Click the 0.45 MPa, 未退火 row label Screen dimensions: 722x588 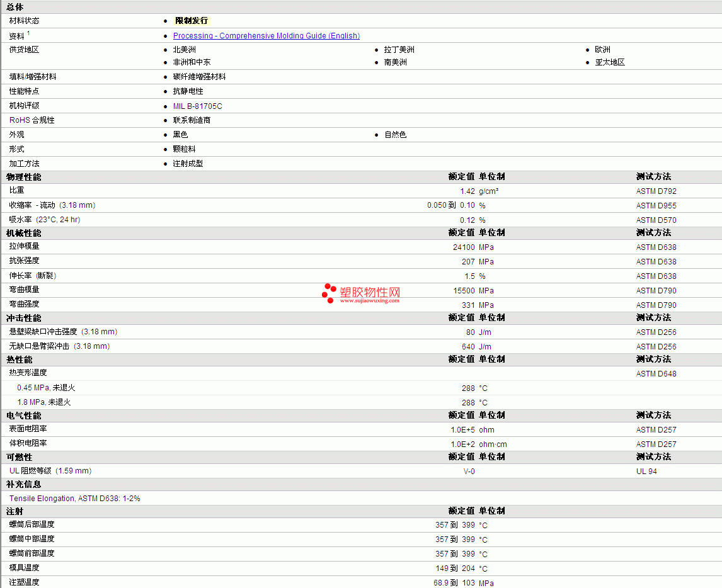[46, 388]
